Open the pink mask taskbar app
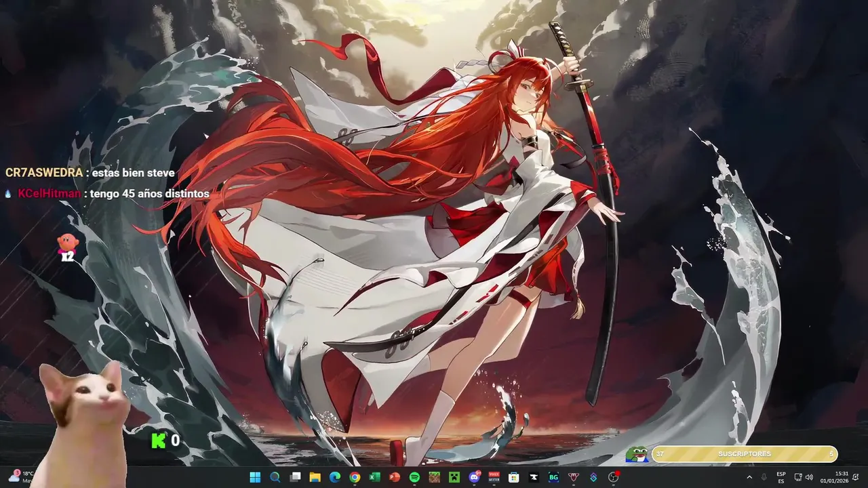This screenshot has width=868, height=488. [x=574, y=477]
